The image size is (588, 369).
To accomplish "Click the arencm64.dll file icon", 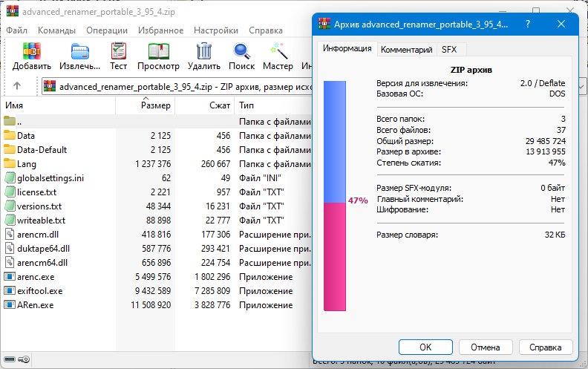I will pyautogui.click(x=10, y=263).
